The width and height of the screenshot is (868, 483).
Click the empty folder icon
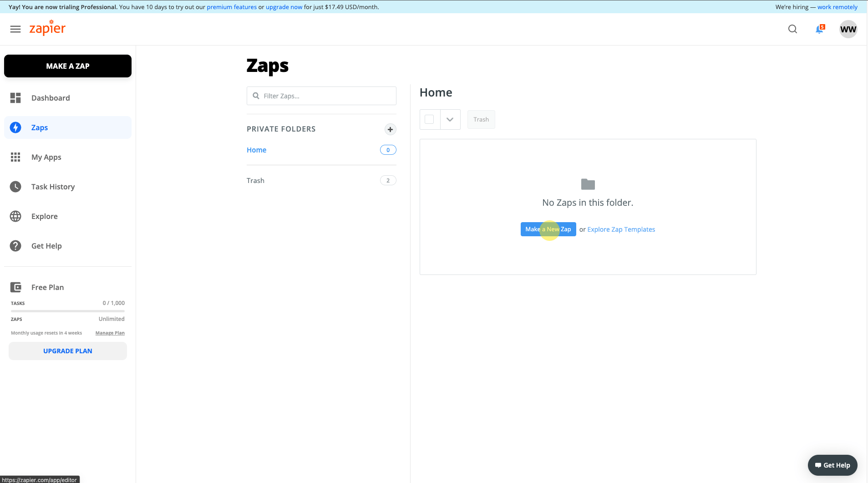[588, 184]
